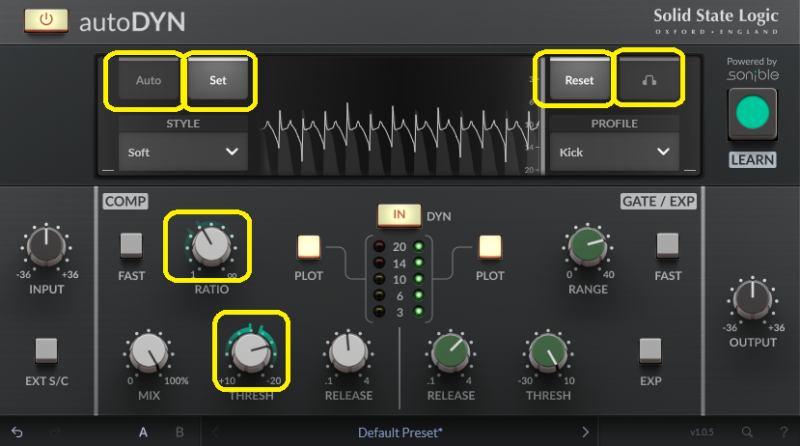Screen dimensions: 800x446
Task: Click the Auto button
Action: tap(148, 80)
